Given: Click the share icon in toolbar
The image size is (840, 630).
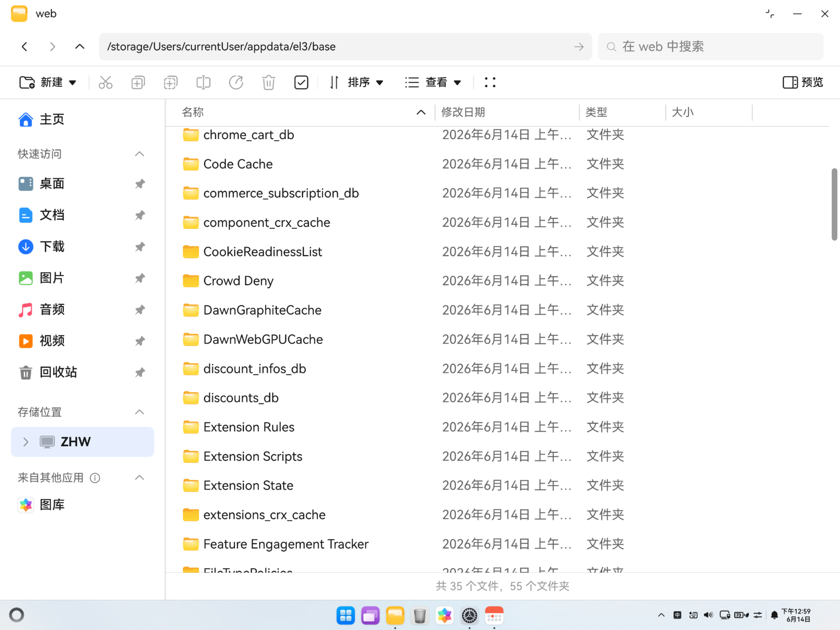Looking at the screenshot, I should pyautogui.click(x=236, y=82).
